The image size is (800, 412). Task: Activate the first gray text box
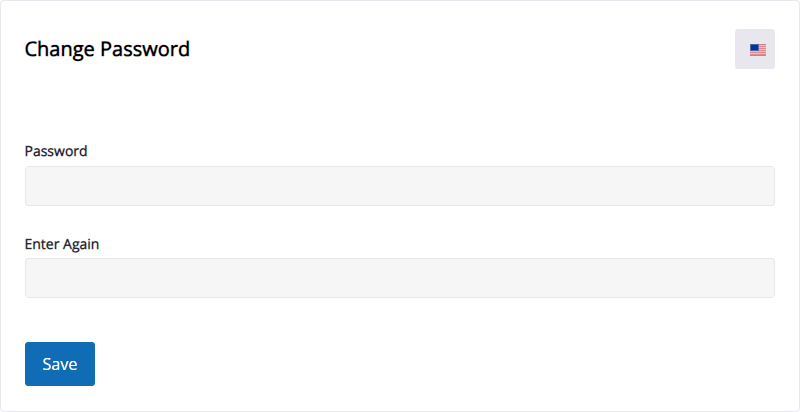tap(400, 186)
